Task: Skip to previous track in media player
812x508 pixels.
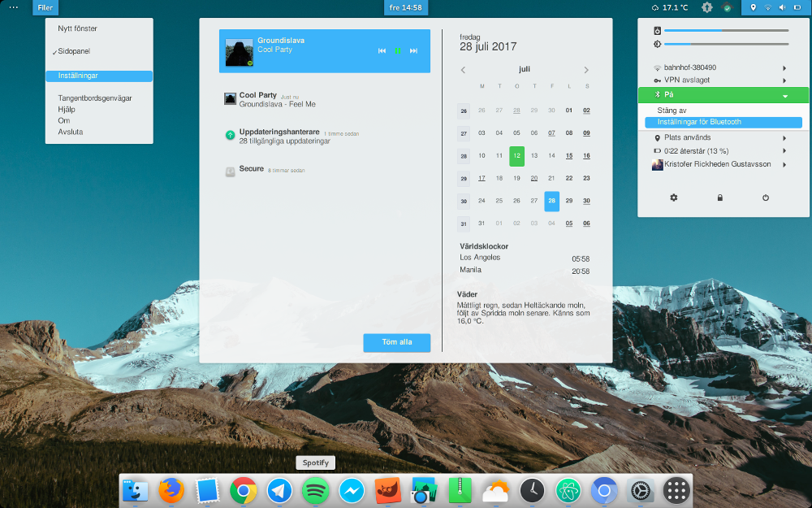Action: click(382, 50)
